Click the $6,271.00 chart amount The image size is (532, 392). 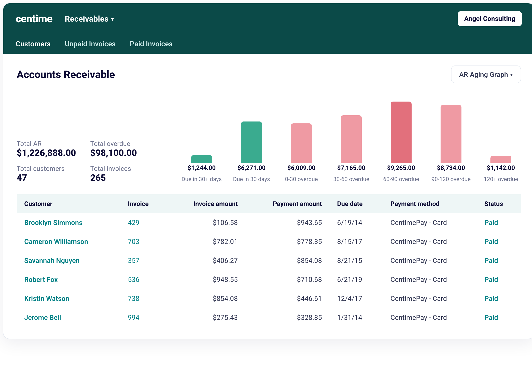click(x=252, y=168)
